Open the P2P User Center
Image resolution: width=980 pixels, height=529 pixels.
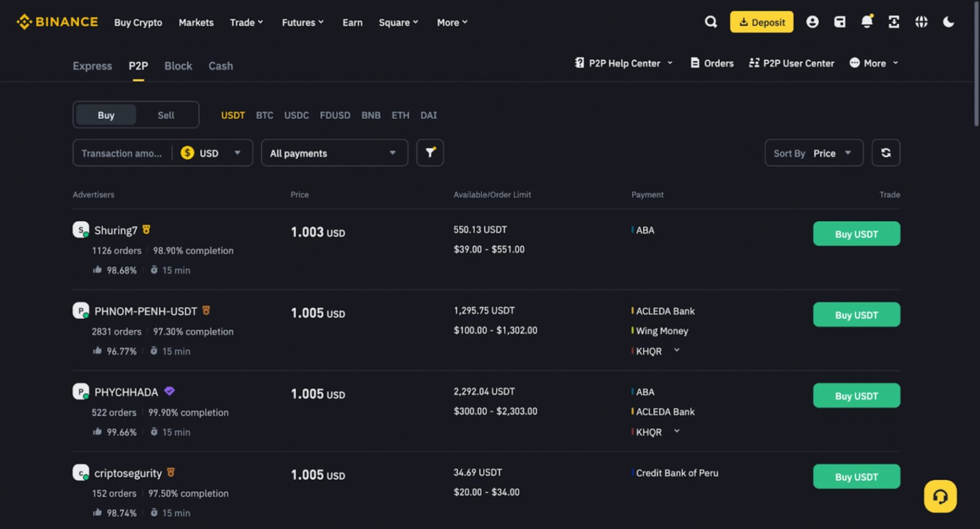(791, 63)
